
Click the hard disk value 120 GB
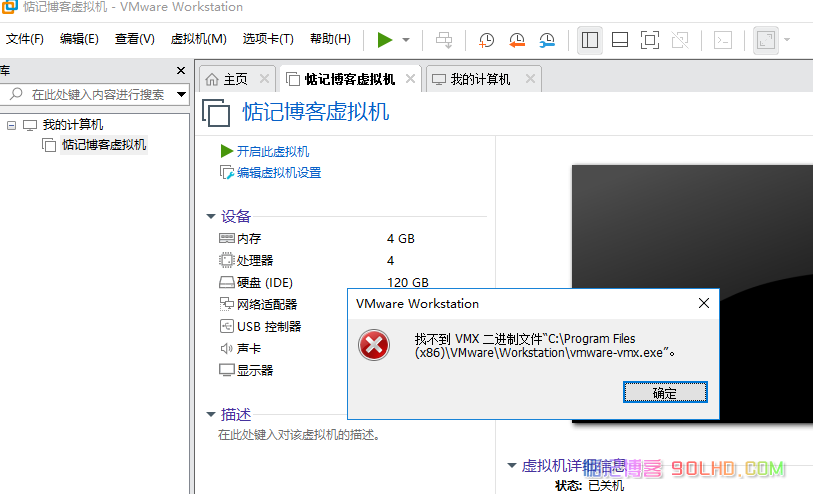(x=408, y=283)
